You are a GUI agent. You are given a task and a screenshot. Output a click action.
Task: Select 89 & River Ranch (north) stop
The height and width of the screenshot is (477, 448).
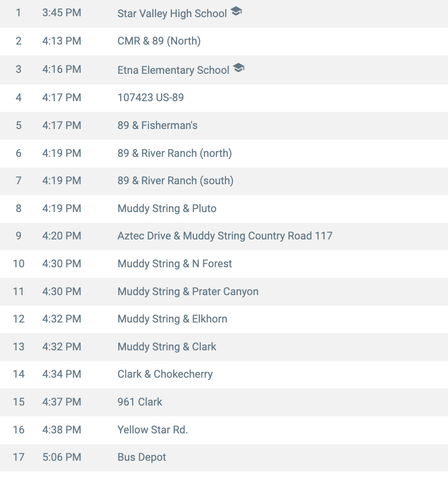coord(175,153)
